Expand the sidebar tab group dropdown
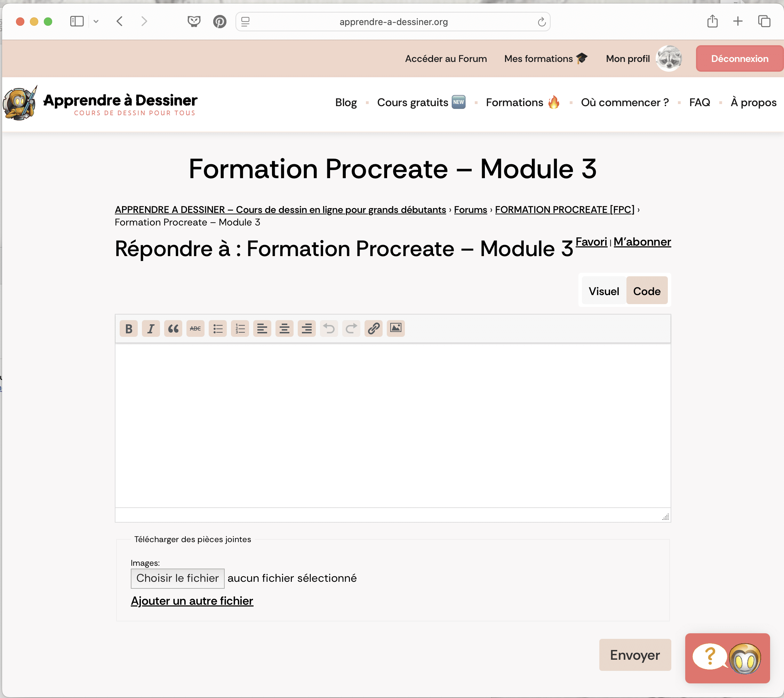 click(x=96, y=22)
